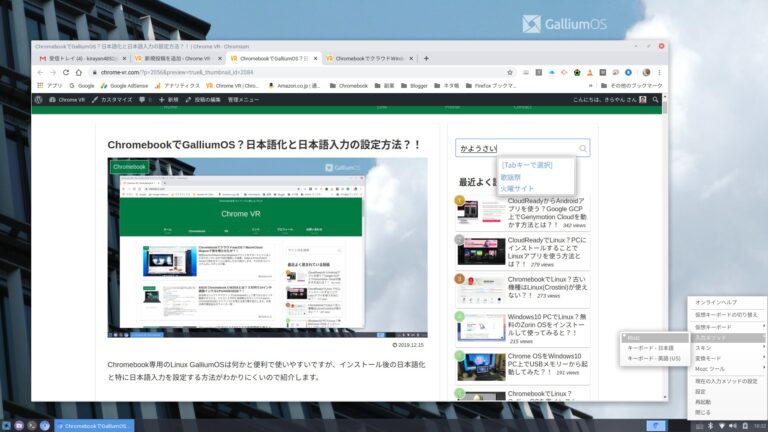Open the Chromium profile avatar
The height and width of the screenshot is (432, 768).
(646, 72)
